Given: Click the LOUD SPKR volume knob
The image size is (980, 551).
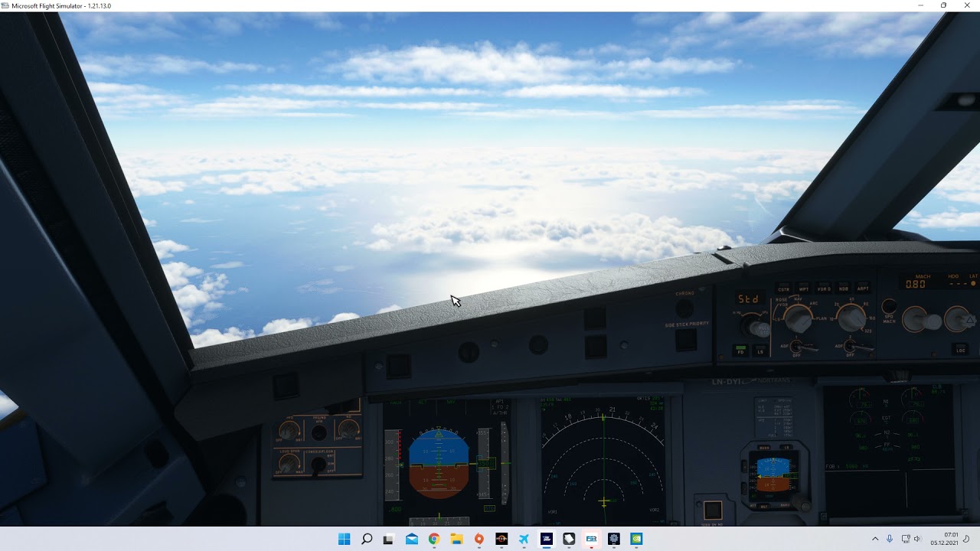Looking at the screenshot, I should (x=289, y=461).
